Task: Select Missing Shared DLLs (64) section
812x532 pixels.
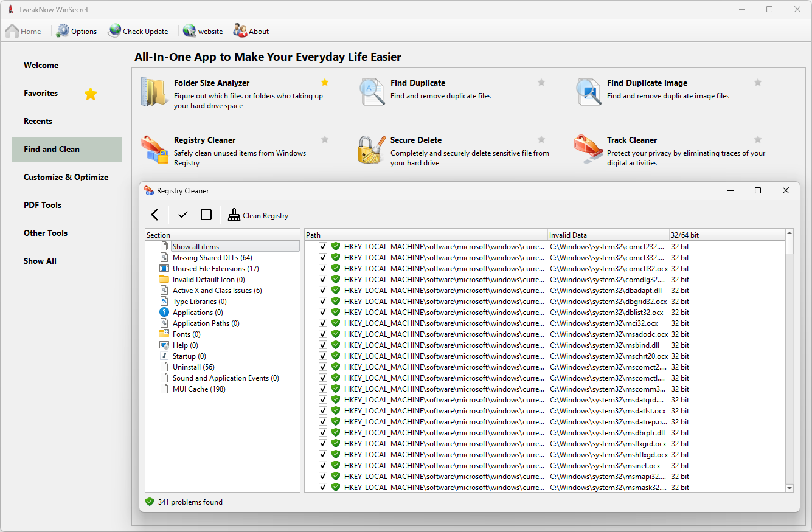Action: pyautogui.click(x=212, y=257)
